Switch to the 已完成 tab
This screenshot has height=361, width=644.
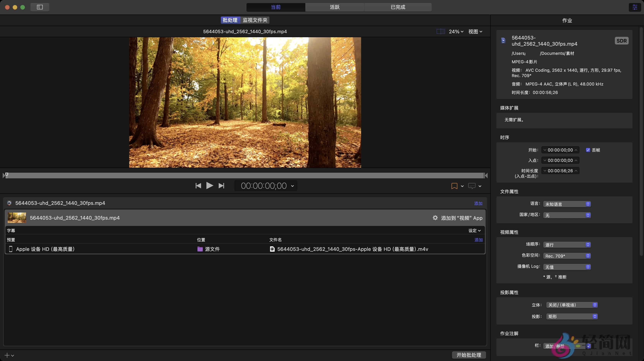[x=398, y=7]
